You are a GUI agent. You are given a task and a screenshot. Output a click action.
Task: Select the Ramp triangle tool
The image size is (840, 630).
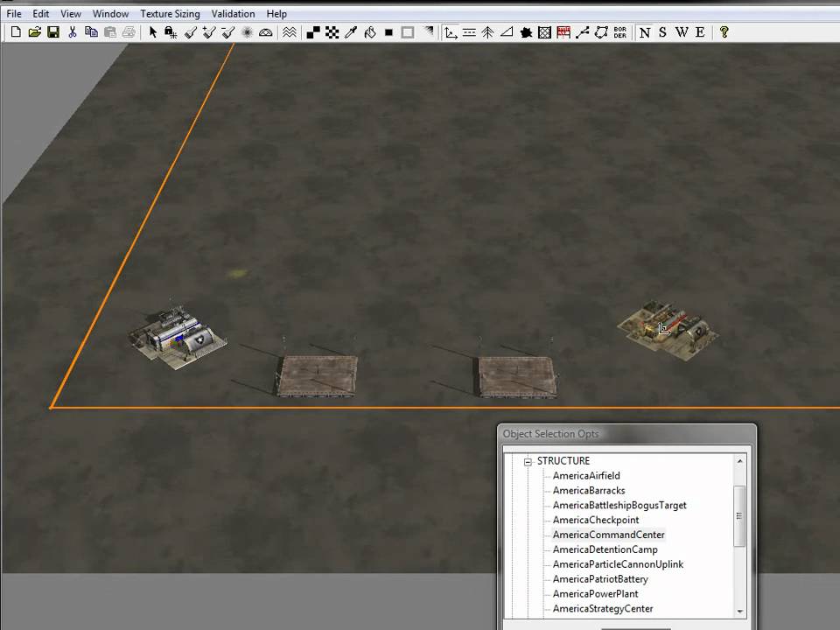click(x=507, y=32)
